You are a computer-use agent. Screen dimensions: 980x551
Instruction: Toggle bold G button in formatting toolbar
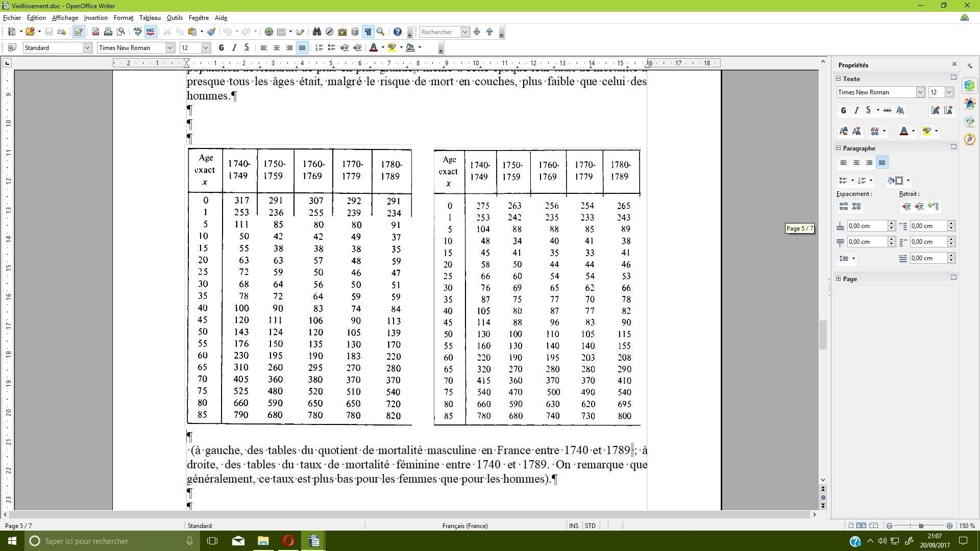(221, 47)
